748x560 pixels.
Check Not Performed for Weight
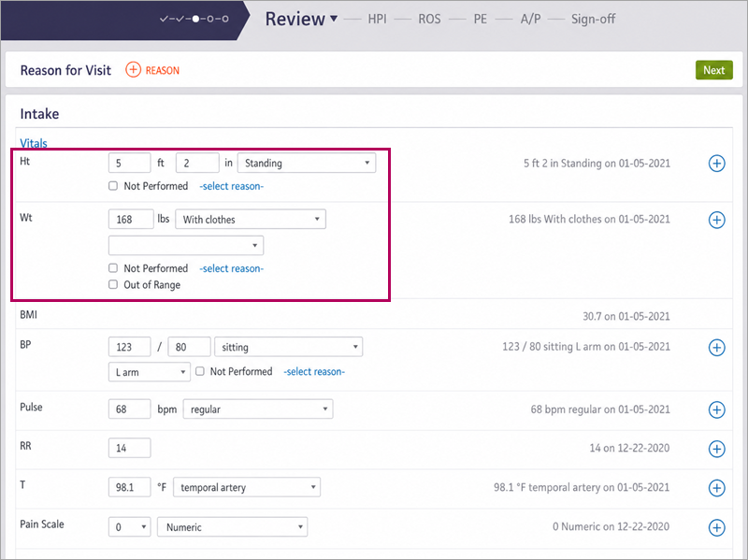point(113,268)
